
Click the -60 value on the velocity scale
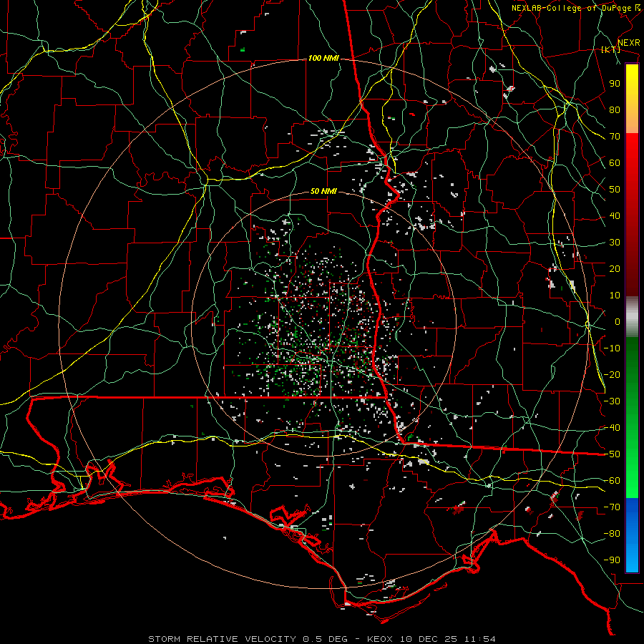612,481
